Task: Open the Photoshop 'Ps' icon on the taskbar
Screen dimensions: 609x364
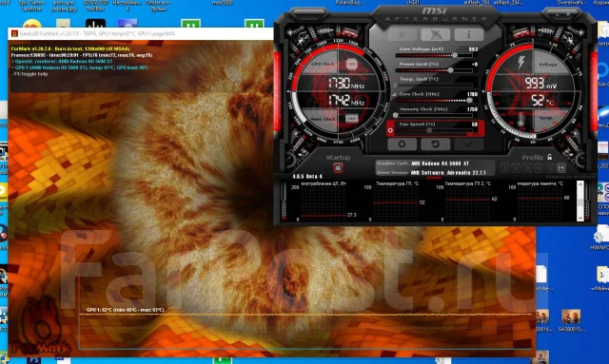Action: tap(34, 360)
